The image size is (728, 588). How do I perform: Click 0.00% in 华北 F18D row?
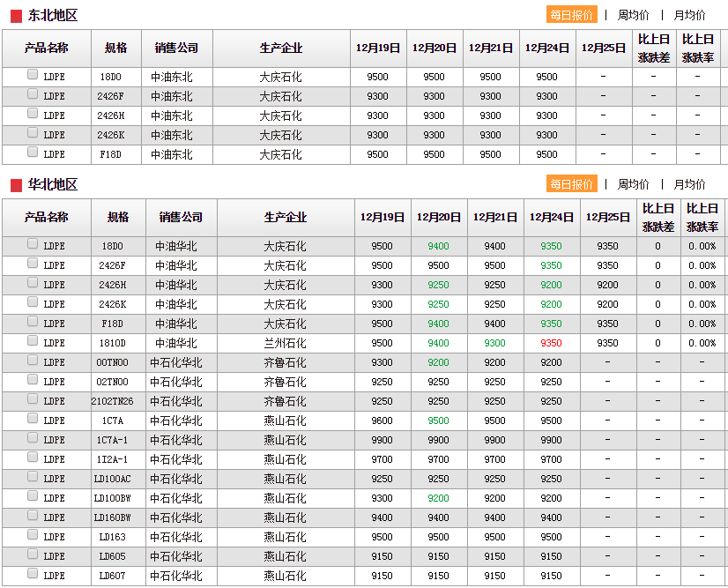tap(702, 324)
